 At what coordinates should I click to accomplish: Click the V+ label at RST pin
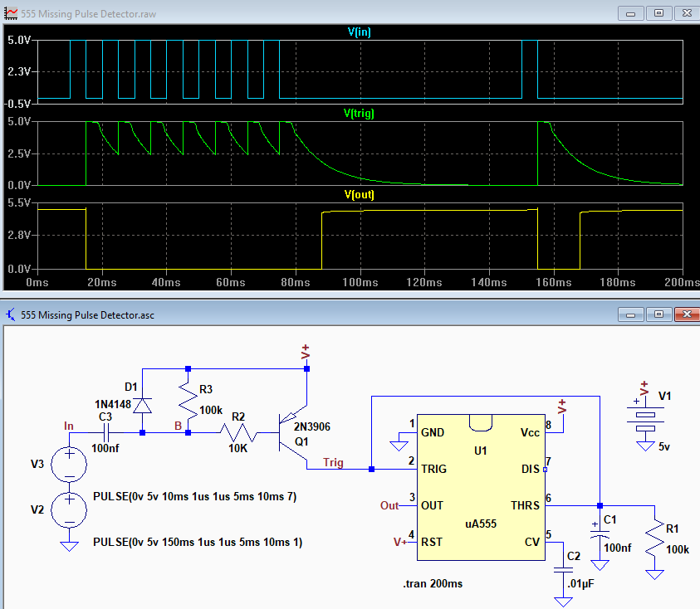click(x=400, y=542)
